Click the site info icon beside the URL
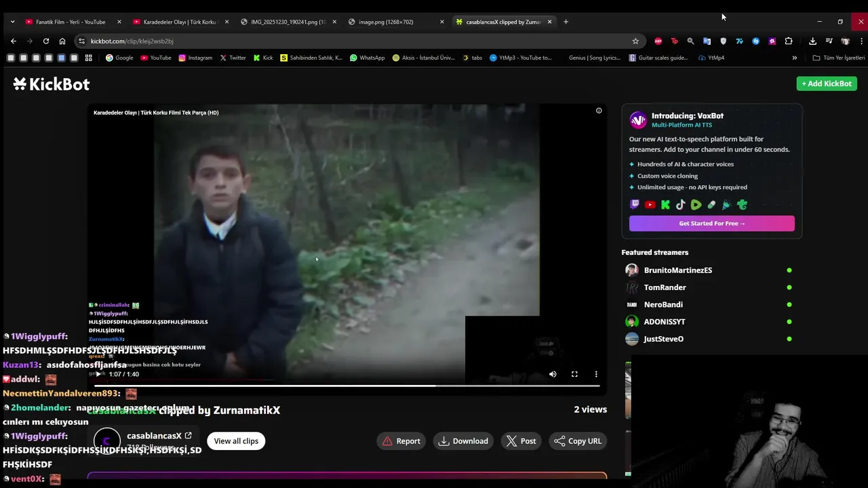The height and width of the screenshot is (488, 868). click(x=82, y=41)
